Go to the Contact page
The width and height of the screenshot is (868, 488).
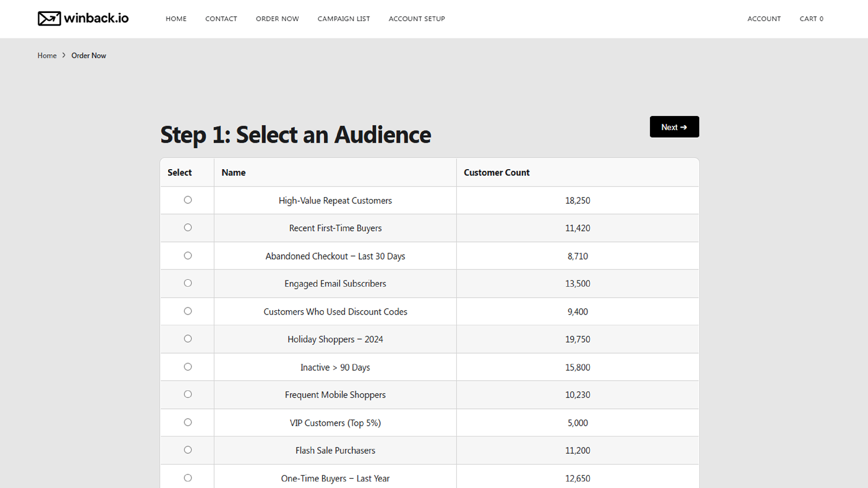pos(221,18)
